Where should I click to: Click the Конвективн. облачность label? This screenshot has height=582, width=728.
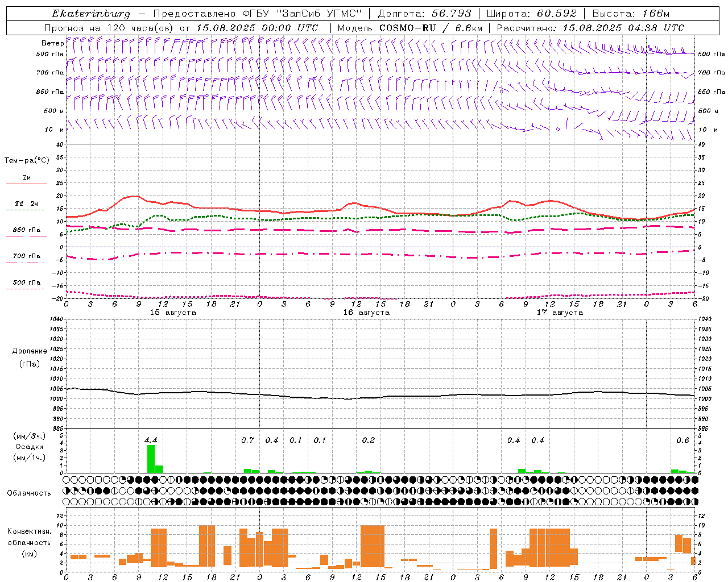(x=29, y=542)
